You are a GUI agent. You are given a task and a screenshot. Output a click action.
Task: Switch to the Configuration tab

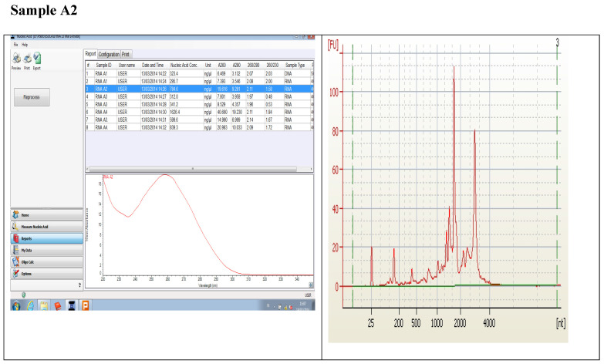[109, 54]
